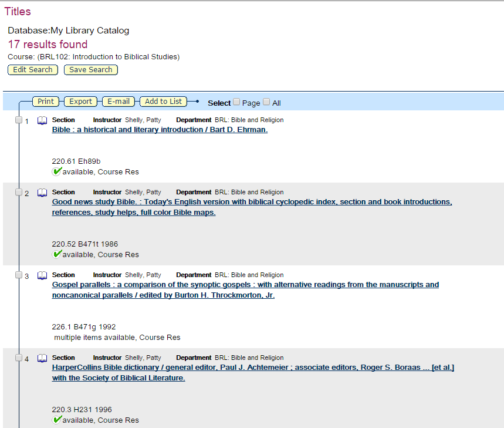Click the green checkmark under the HarperCollins entry
Image resolution: width=504 pixels, height=428 pixels.
tap(57, 419)
